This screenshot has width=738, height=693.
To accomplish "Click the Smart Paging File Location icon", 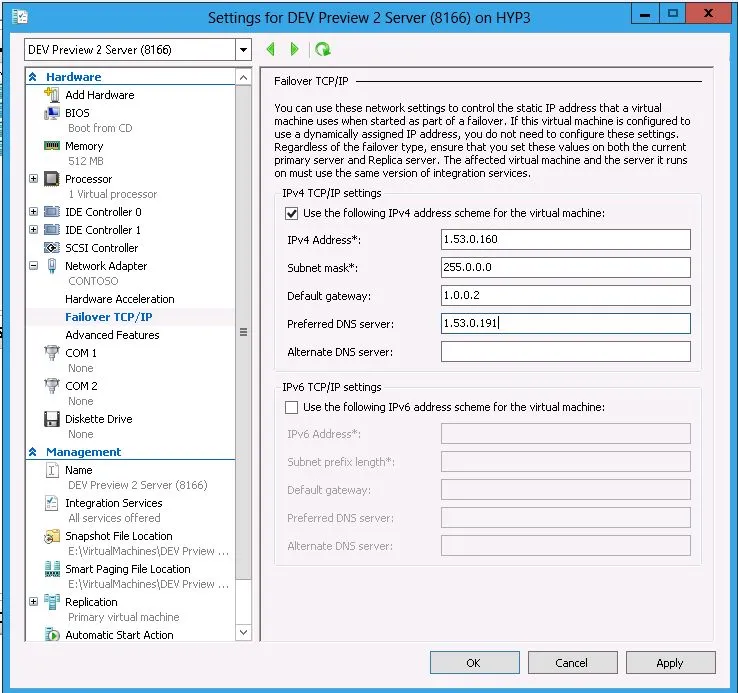I will point(52,569).
